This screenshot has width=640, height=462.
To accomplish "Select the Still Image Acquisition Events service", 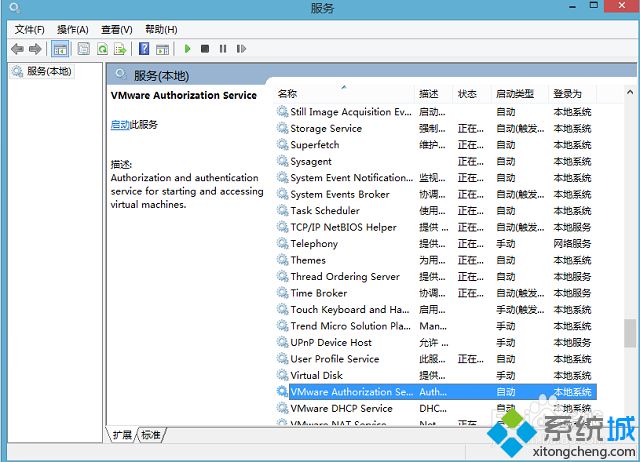I will 436,112.
